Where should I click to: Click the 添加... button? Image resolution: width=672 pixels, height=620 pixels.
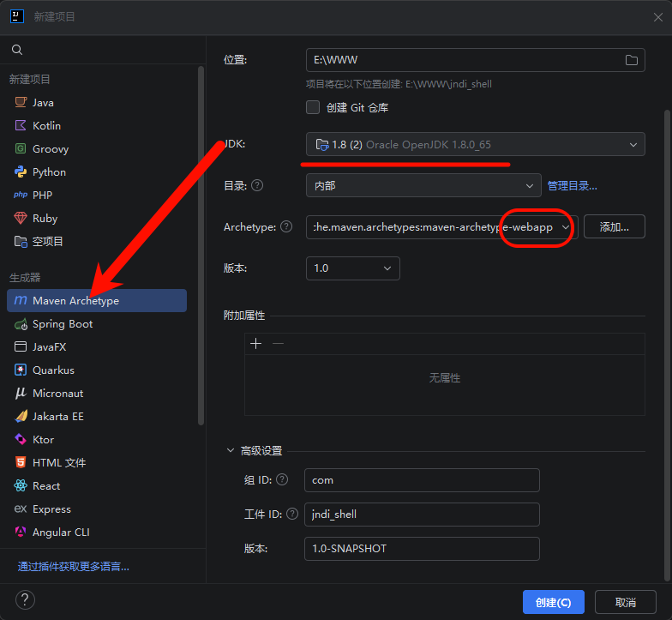(614, 226)
